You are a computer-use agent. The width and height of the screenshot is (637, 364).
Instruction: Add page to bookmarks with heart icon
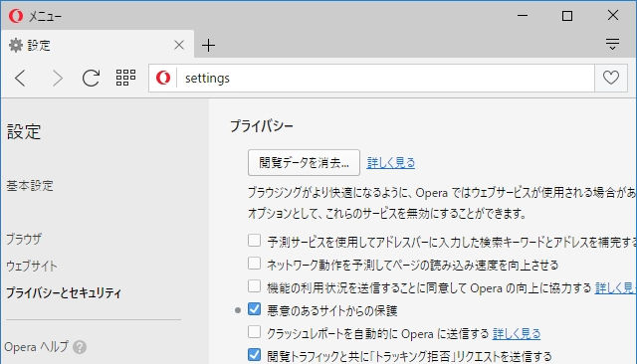[x=611, y=78]
